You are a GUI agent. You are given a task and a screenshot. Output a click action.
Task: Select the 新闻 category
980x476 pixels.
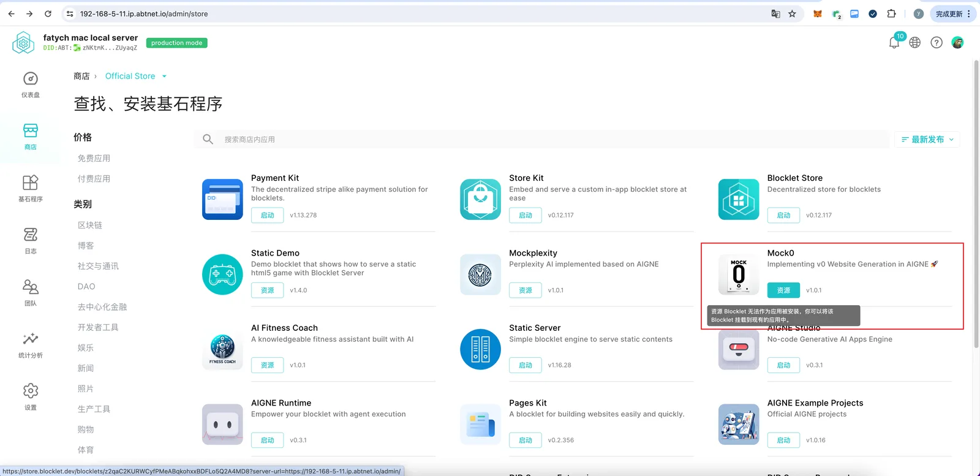[x=86, y=368]
